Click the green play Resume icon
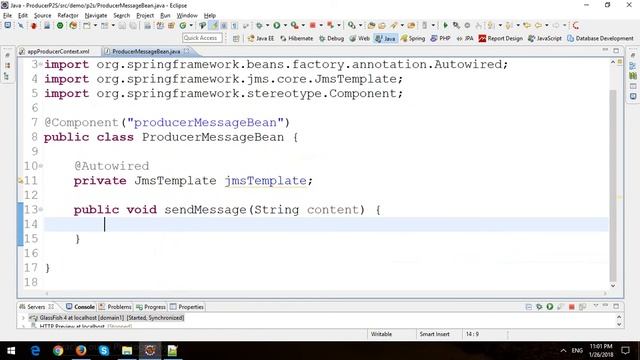Image resolution: width=640 pixels, height=360 pixels. pos(446,25)
